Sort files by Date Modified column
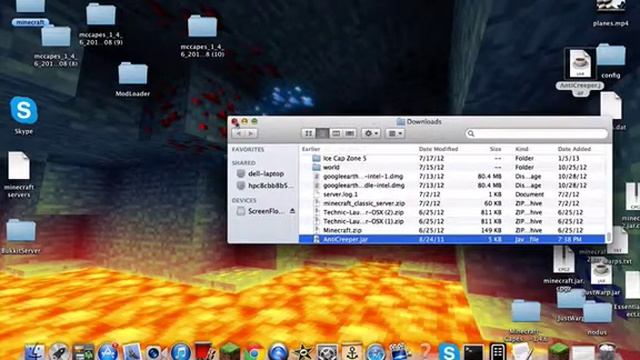 [438, 149]
